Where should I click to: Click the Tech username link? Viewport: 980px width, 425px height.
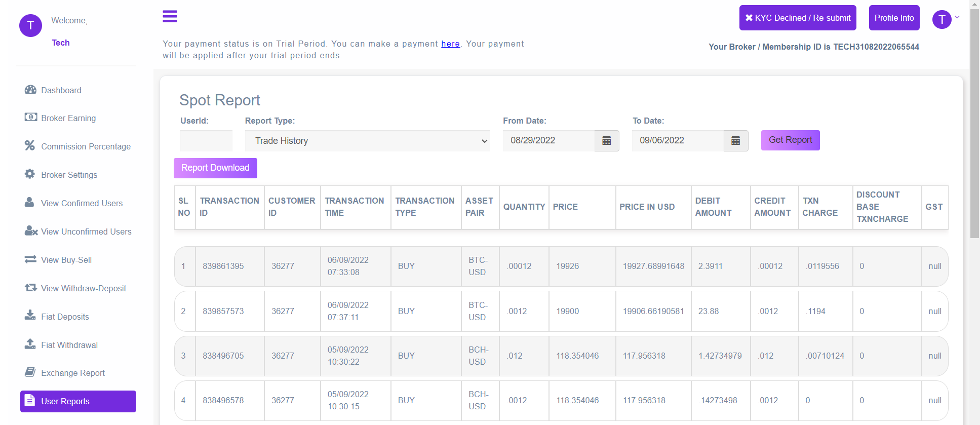click(x=60, y=43)
